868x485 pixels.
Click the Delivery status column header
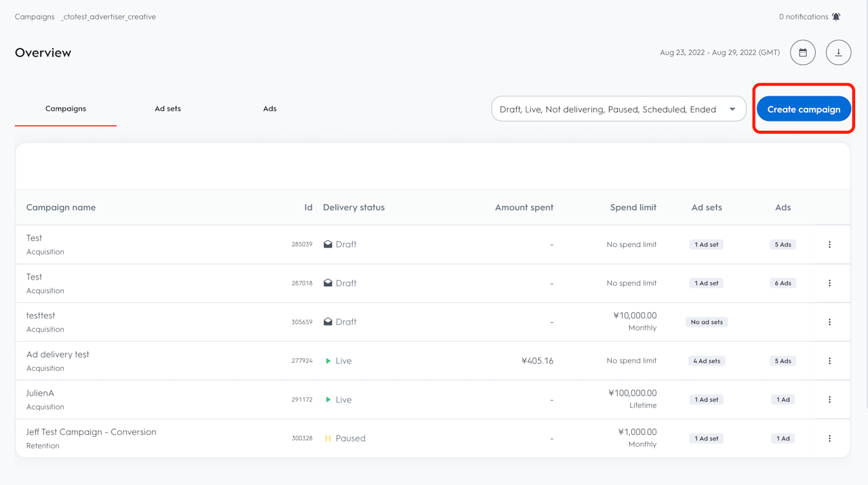pyautogui.click(x=353, y=208)
